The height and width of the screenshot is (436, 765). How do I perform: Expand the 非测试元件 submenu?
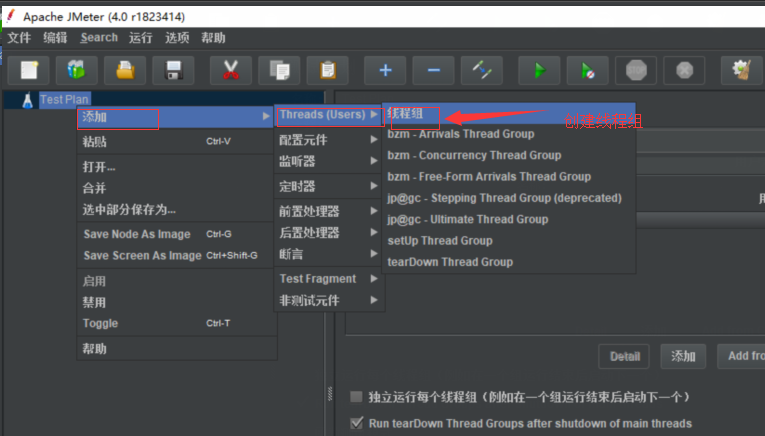coord(329,300)
